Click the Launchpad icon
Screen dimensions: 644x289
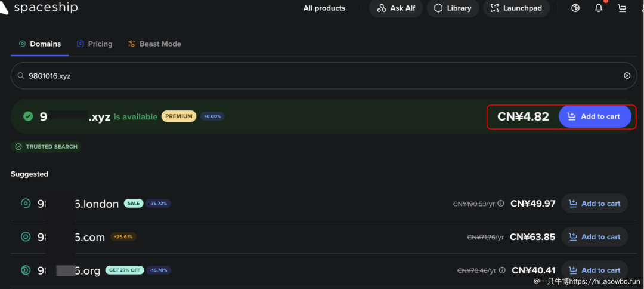tap(494, 8)
